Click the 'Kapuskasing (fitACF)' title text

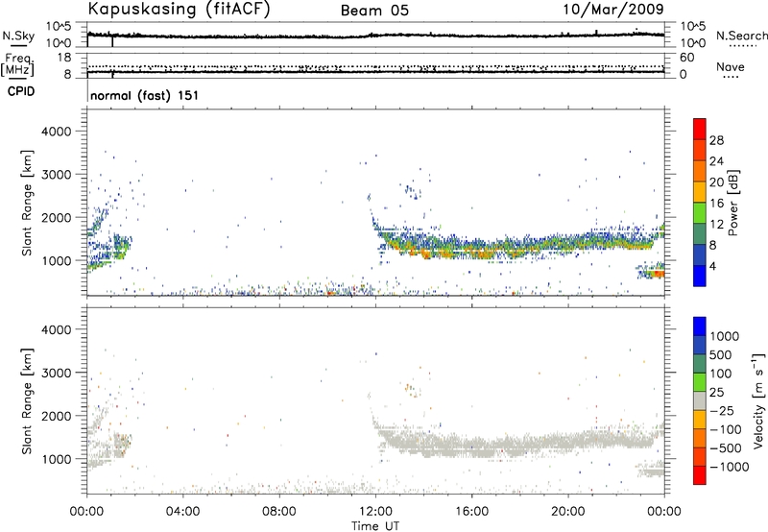point(180,10)
